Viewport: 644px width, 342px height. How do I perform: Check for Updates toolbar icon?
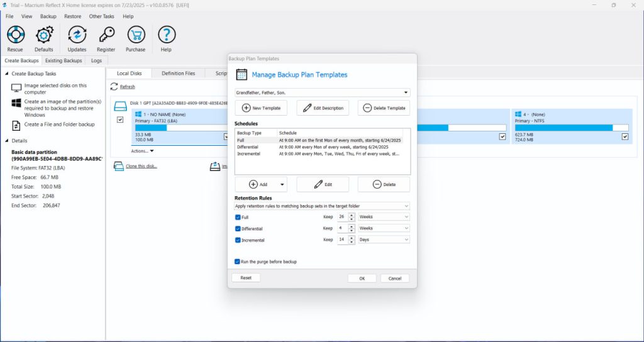[77, 35]
